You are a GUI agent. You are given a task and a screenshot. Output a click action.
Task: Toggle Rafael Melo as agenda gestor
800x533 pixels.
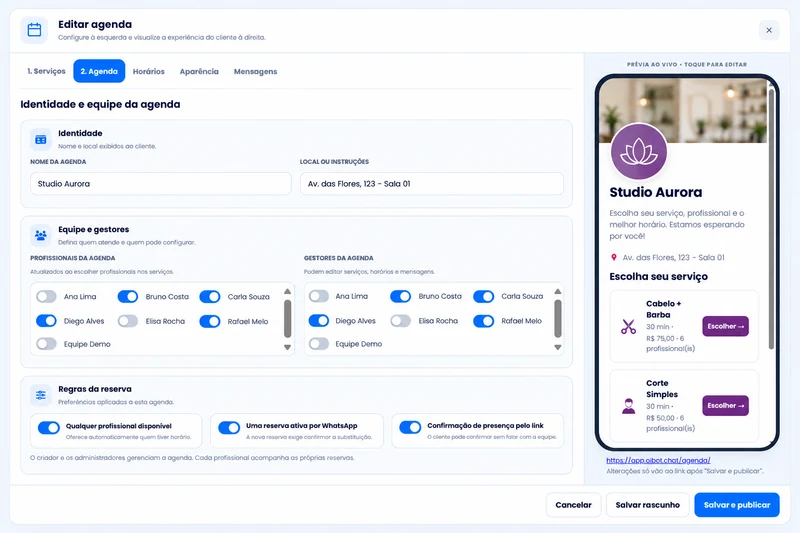484,320
